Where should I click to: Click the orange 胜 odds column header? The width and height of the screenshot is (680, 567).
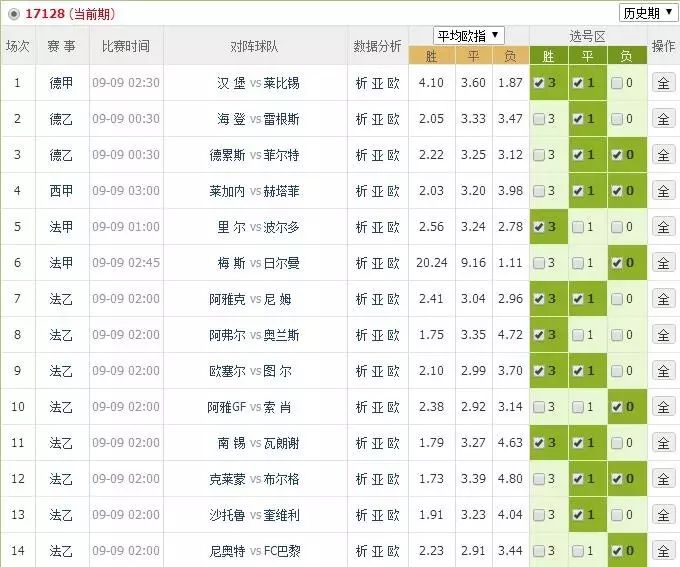tap(432, 56)
